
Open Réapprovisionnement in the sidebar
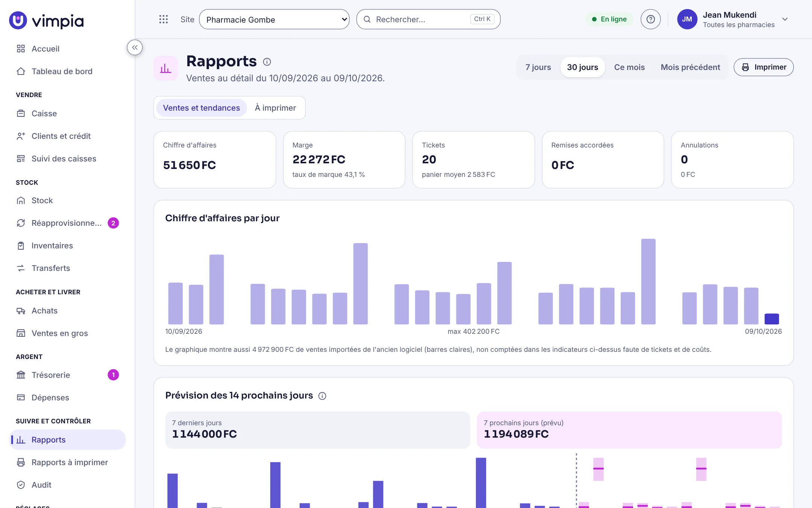point(67,223)
